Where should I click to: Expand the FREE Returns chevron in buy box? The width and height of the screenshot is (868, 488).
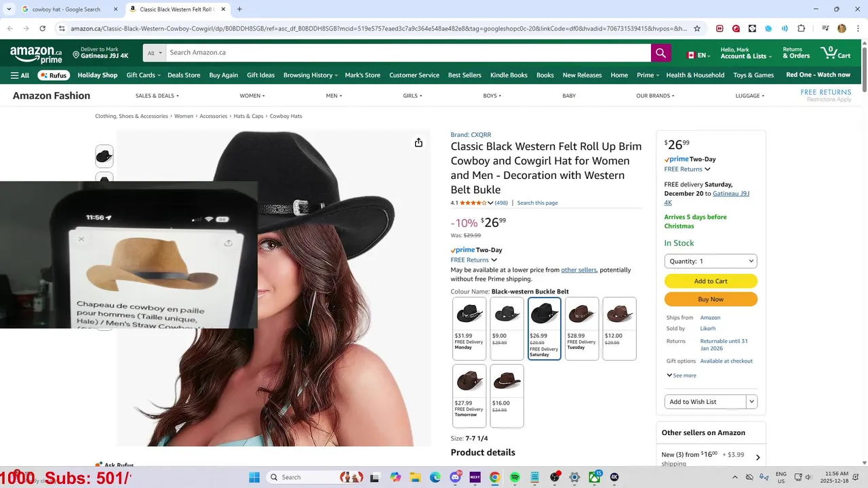(707, 169)
